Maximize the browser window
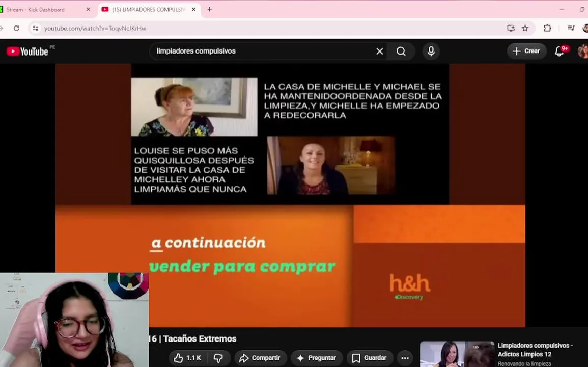The image size is (588, 367). click(582, 9)
